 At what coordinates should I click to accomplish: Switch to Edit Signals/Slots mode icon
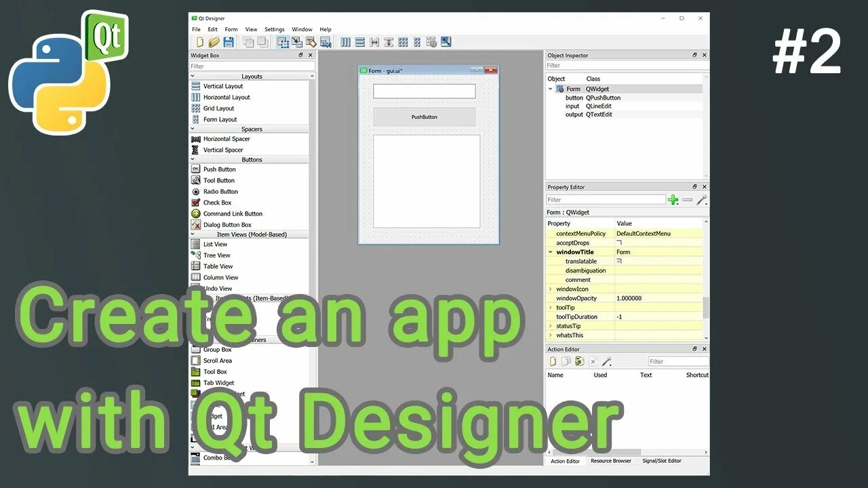(x=297, y=42)
